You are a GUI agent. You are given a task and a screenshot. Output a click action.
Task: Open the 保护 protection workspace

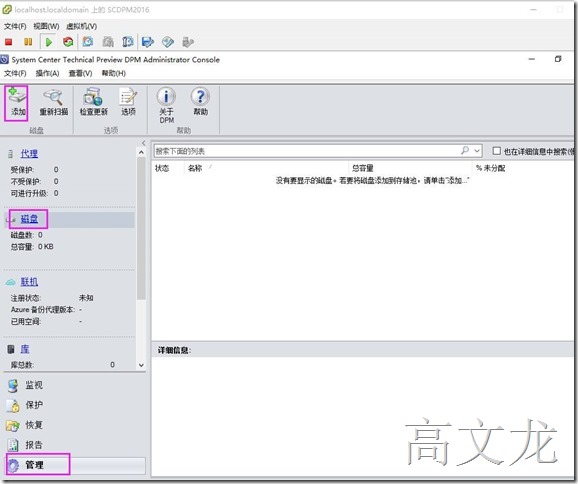pos(34,405)
